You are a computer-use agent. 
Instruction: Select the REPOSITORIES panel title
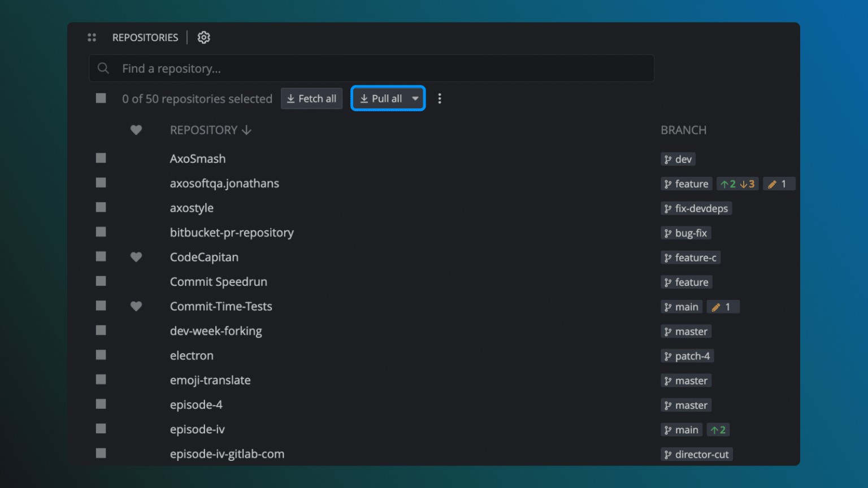pyautogui.click(x=145, y=37)
